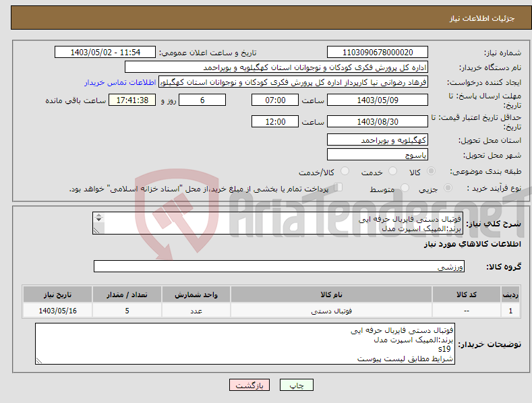Viewport: 532px width, 403px height.
Task: Click the نام کالا column header
Action: click(x=331, y=294)
